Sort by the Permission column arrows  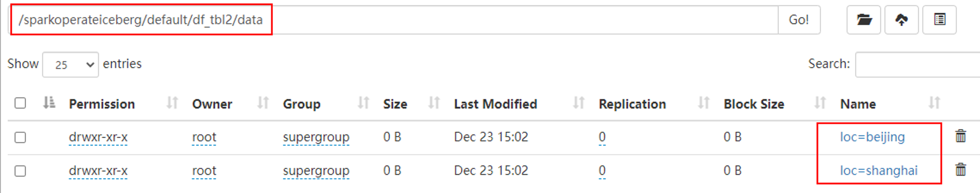172,103
